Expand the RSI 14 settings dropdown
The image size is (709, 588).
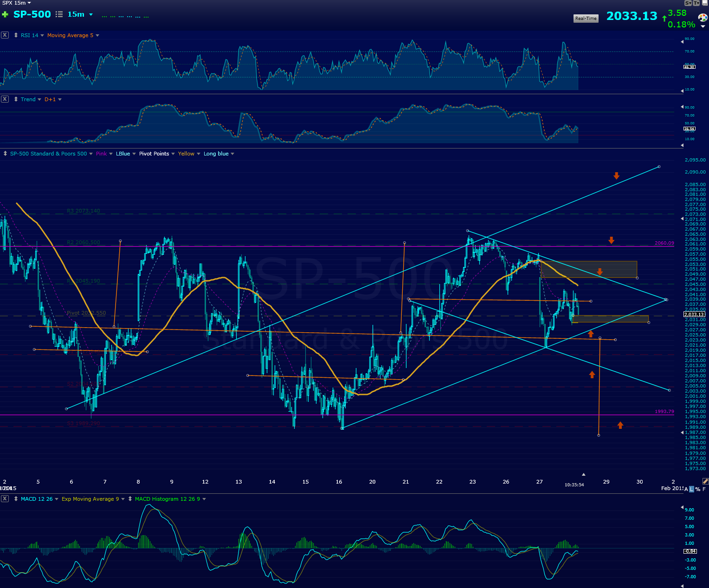click(42, 35)
